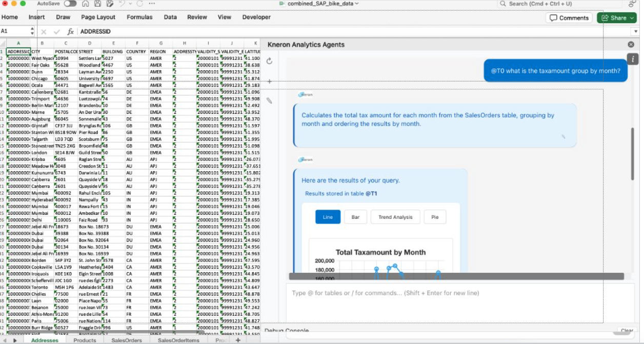The height and width of the screenshot is (344, 644).
Task: Select the Bar chart type button
Action: click(x=355, y=217)
